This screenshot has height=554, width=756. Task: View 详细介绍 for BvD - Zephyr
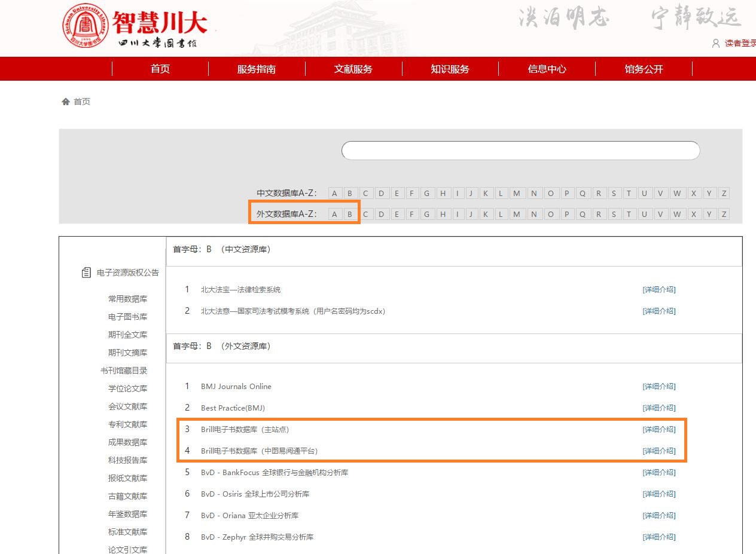(659, 537)
